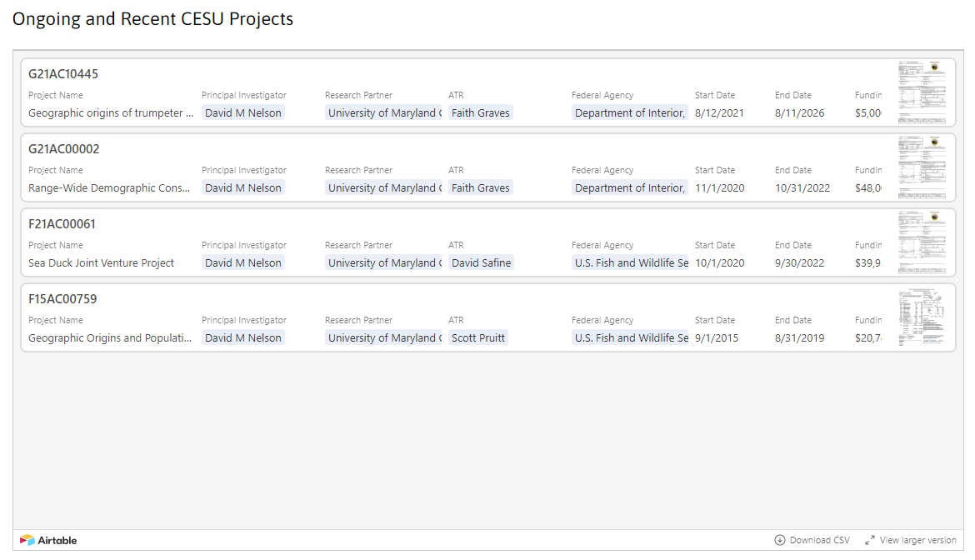The height and width of the screenshot is (560, 975).
Task: Click the David Safine ATR tag
Action: 482,262
